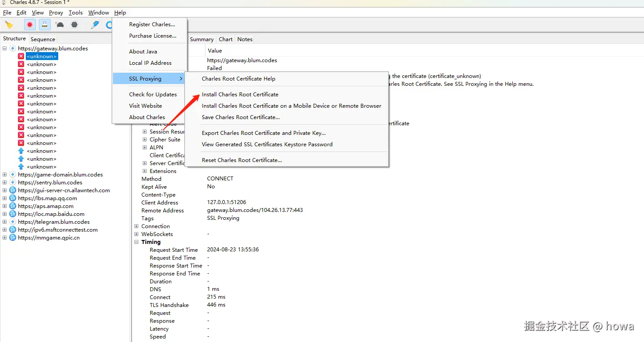This screenshot has height=342, width=644.
Task: Click the globe icon of gui-server-cn.allawntech.com
Action: [13, 190]
